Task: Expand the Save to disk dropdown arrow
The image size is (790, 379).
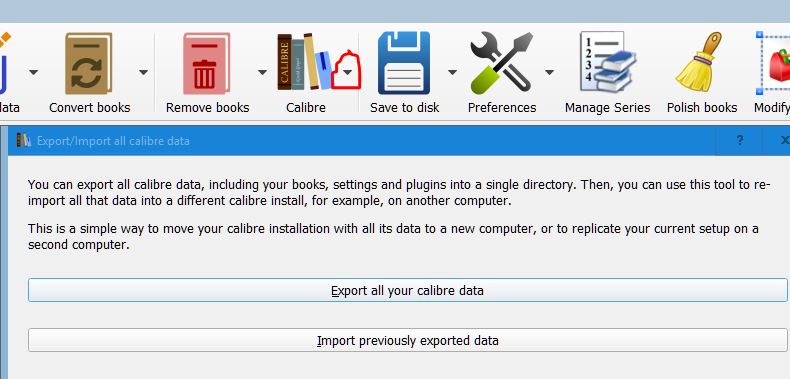Action: point(452,73)
